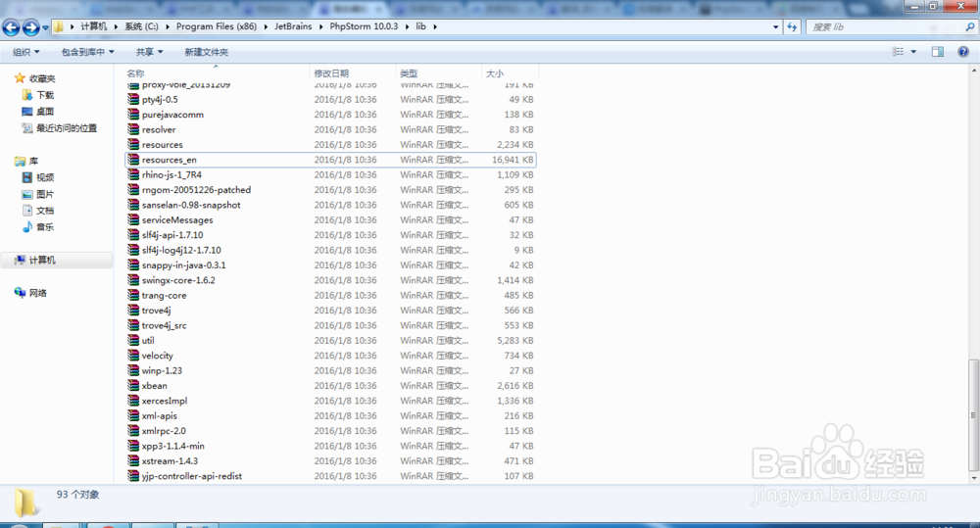Click the Forward navigation arrow
Image resolution: width=980 pixels, height=528 pixels.
[x=30, y=27]
